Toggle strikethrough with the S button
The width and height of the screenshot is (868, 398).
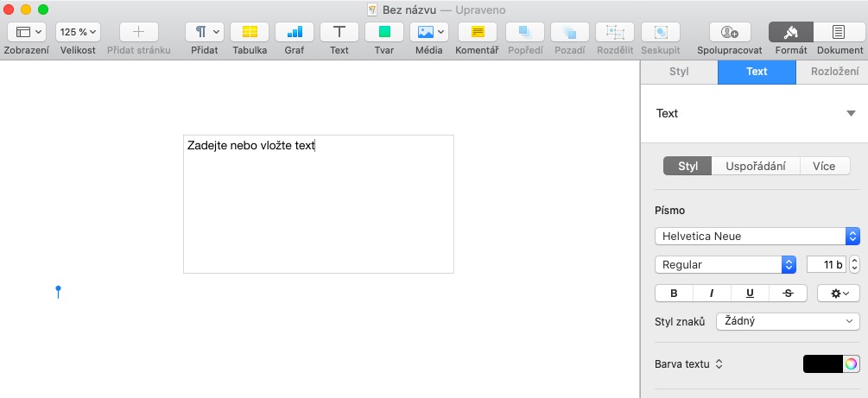[x=789, y=294]
